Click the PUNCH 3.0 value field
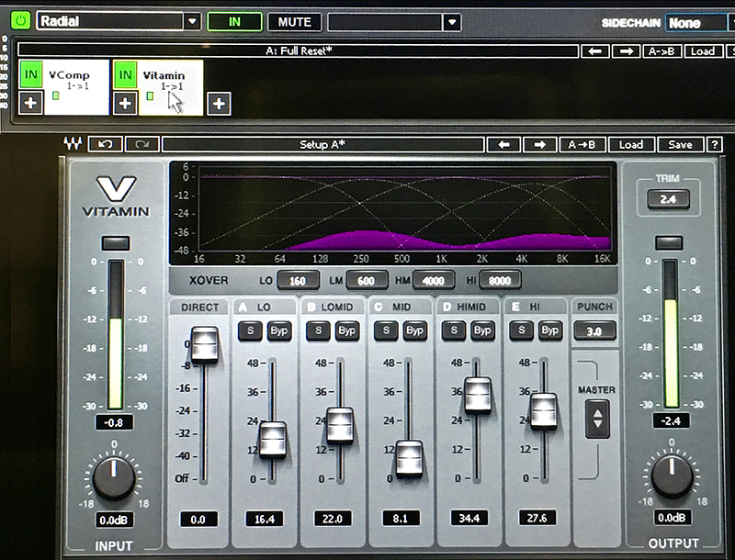Viewport: 735px width, 560px height. (594, 331)
